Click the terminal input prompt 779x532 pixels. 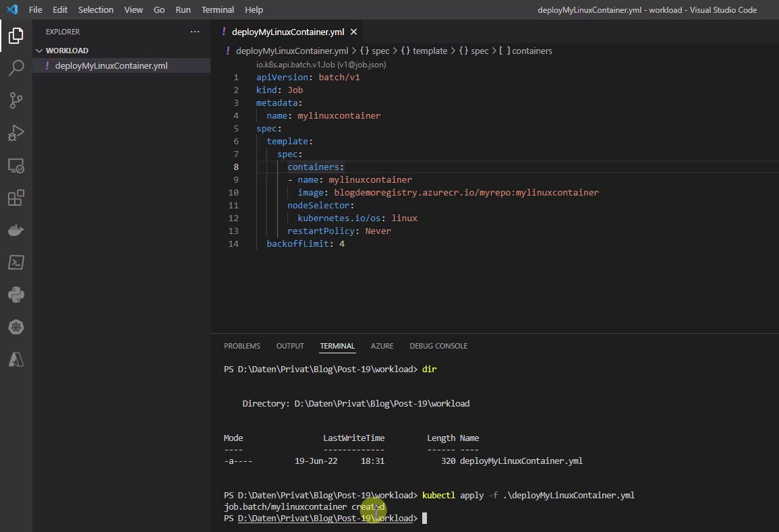[472, 518]
